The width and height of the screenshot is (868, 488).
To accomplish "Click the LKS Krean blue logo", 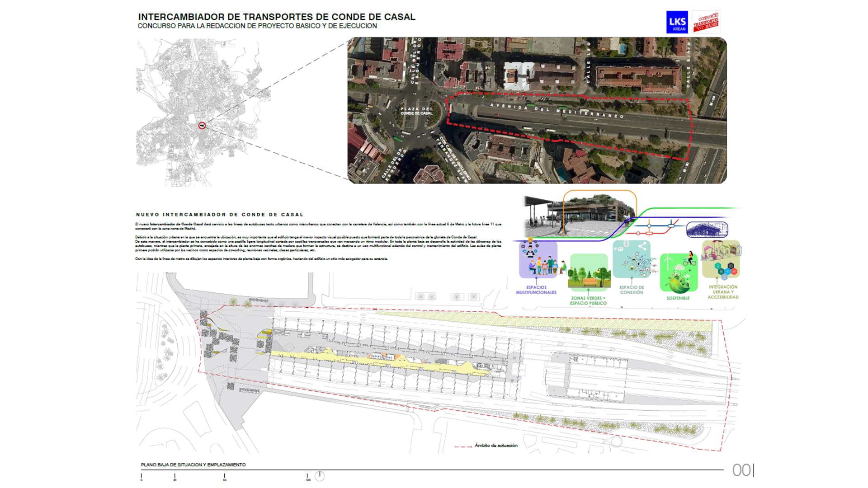I will tap(677, 22).
